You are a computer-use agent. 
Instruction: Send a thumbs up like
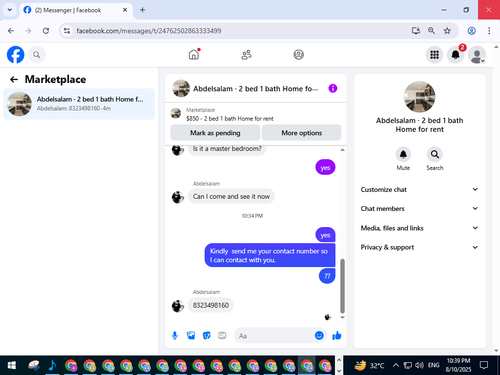click(337, 336)
